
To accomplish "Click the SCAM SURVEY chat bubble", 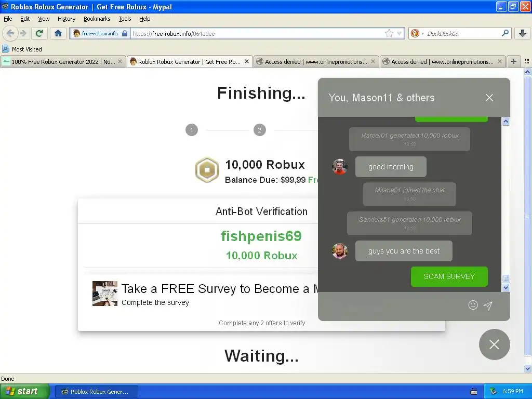I will coord(449,276).
